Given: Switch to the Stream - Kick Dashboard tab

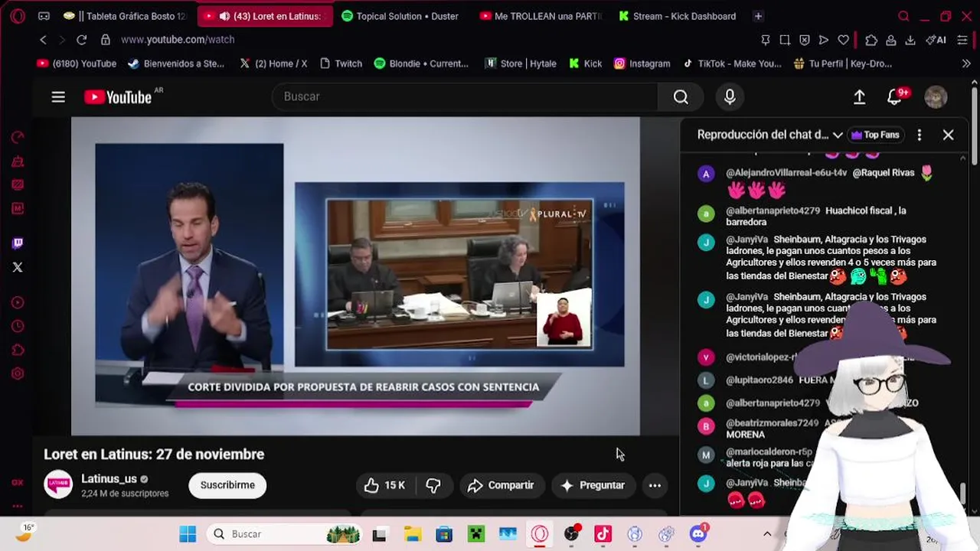Looking at the screenshot, I should click(x=678, y=16).
